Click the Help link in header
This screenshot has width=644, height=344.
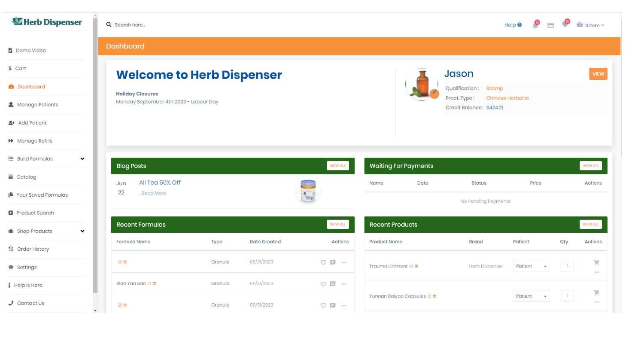coord(513,25)
